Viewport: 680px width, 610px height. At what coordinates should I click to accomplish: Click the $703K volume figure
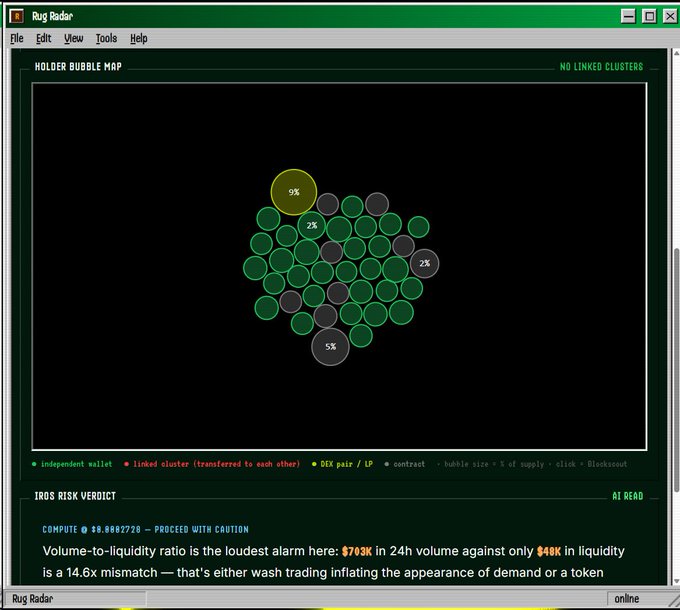pos(356,551)
